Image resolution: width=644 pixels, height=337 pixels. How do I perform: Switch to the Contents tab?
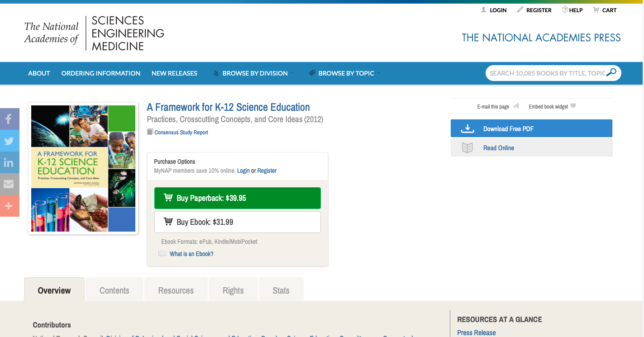click(114, 290)
